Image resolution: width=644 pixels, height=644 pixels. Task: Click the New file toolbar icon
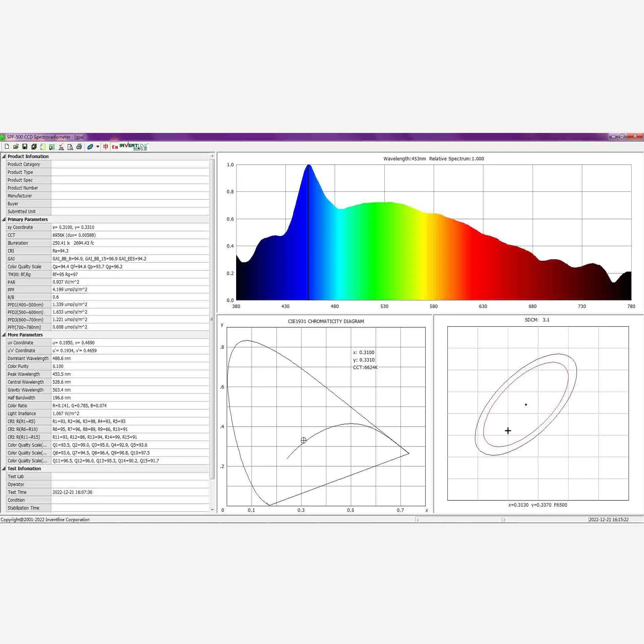click(7, 147)
